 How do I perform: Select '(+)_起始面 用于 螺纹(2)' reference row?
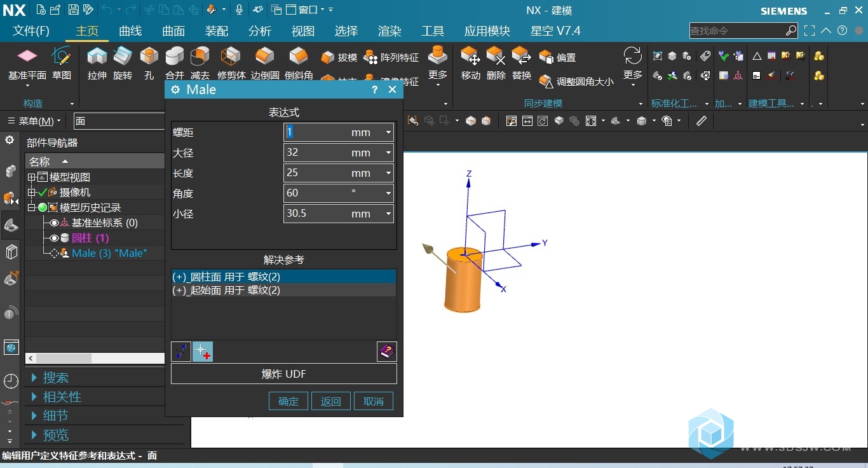tap(283, 290)
